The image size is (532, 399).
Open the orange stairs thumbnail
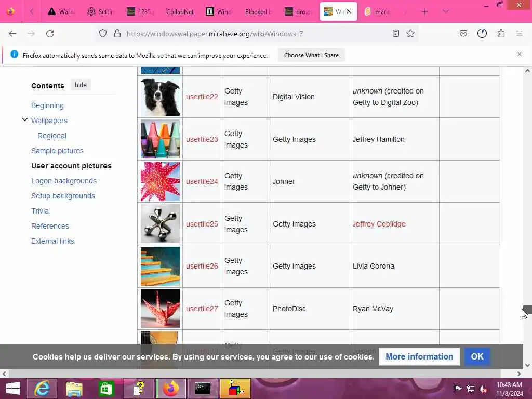[x=160, y=266]
